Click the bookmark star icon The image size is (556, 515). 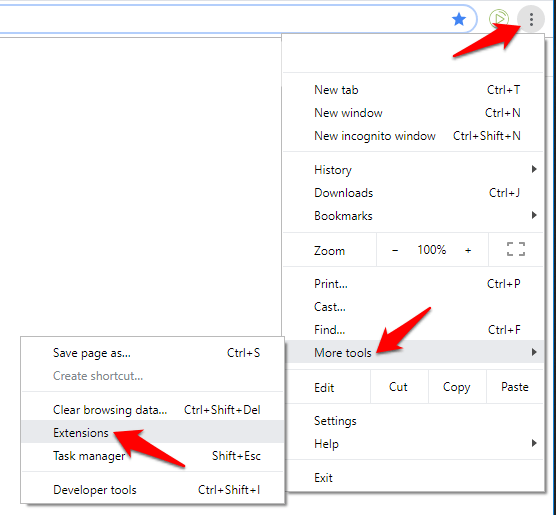pyautogui.click(x=459, y=19)
